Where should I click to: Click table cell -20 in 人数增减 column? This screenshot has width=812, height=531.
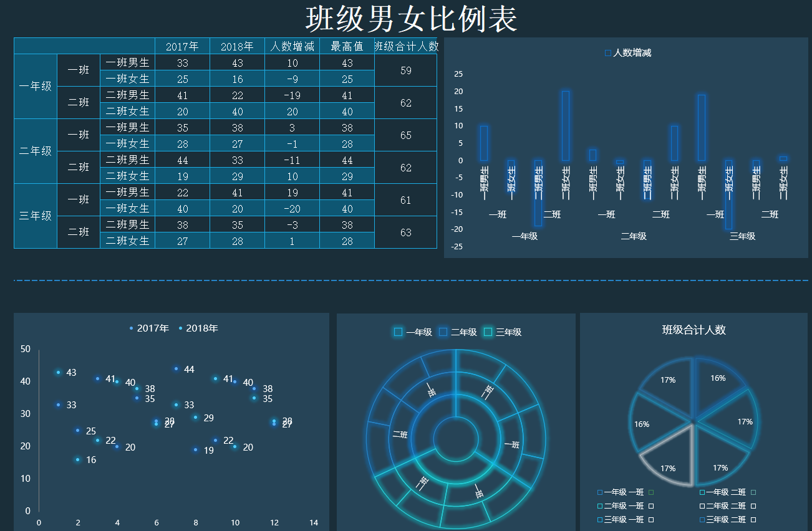point(292,209)
